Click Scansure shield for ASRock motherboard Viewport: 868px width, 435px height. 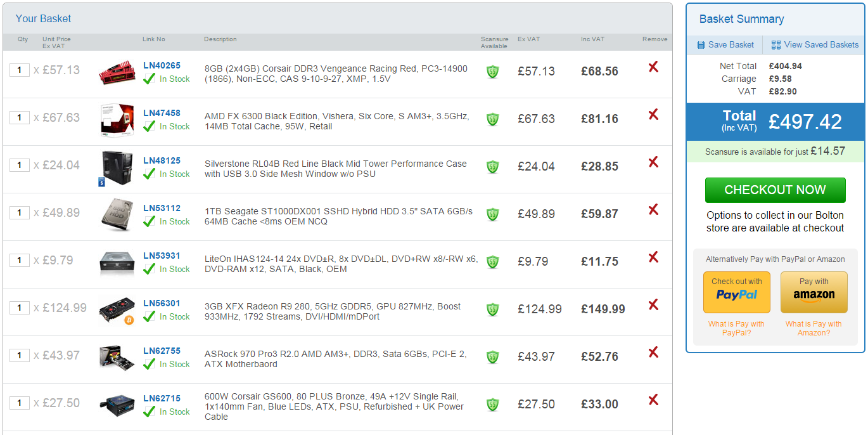[492, 357]
